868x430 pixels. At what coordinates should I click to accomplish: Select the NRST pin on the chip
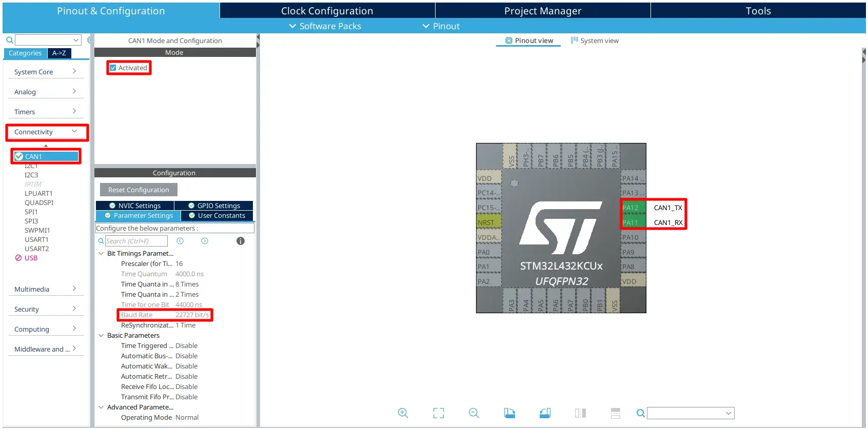pyautogui.click(x=489, y=222)
